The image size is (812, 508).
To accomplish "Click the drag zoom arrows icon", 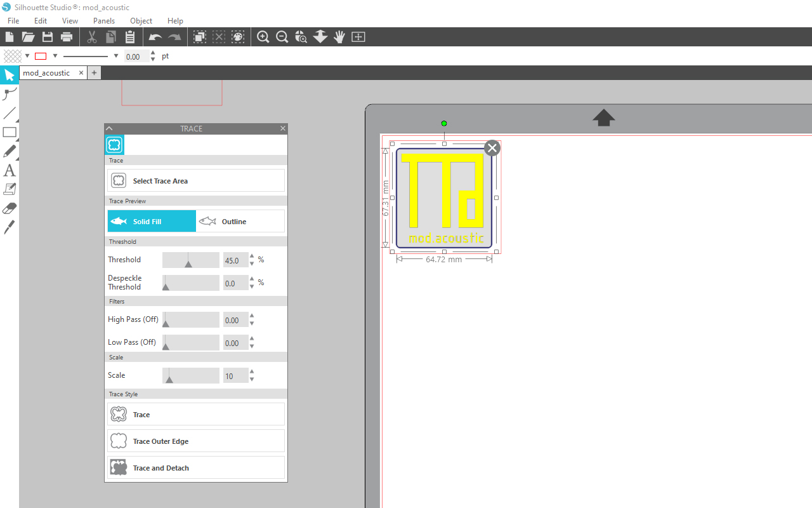I will click(320, 37).
